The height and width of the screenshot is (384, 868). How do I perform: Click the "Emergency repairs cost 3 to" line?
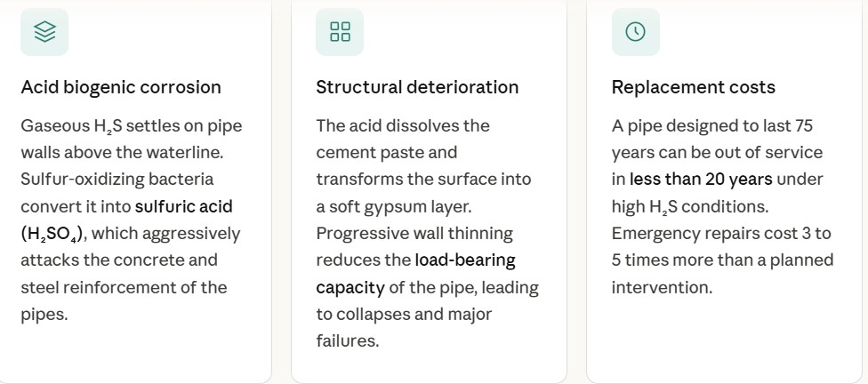(x=720, y=234)
